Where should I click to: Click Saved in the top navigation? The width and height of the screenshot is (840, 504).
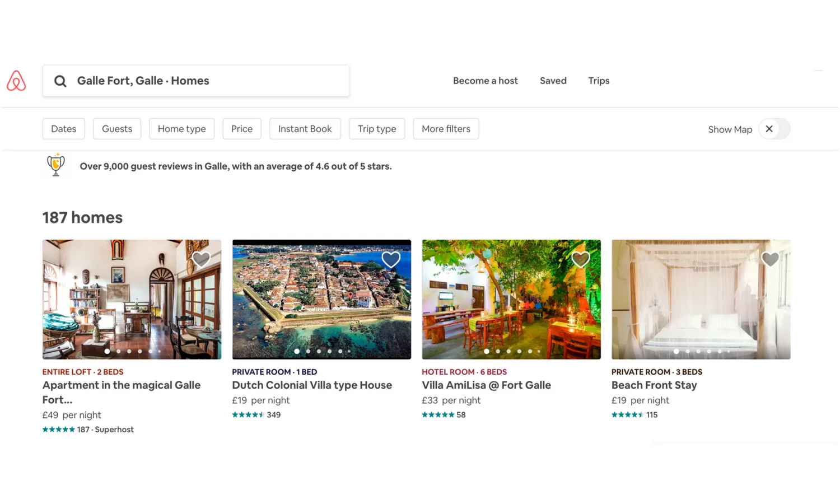click(x=553, y=81)
